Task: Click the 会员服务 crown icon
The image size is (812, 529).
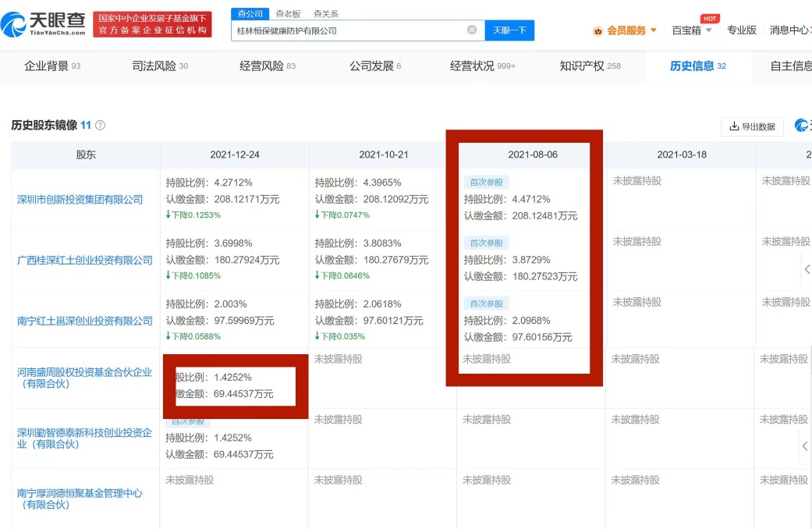Action: [x=598, y=30]
